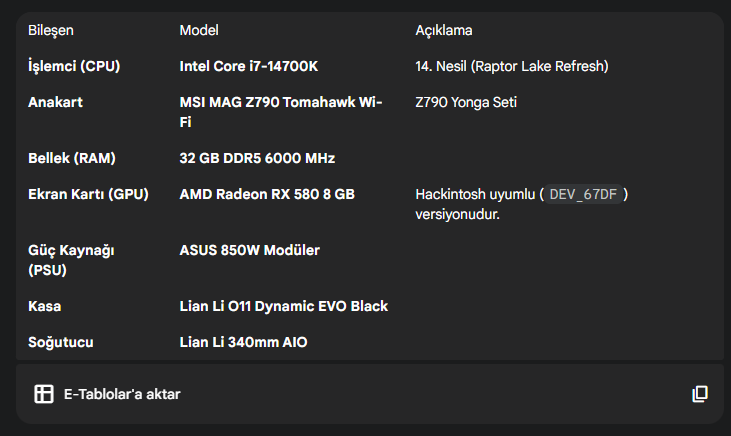731x436 pixels.
Task: Click the Anakart row label
Action: pyautogui.click(x=56, y=102)
